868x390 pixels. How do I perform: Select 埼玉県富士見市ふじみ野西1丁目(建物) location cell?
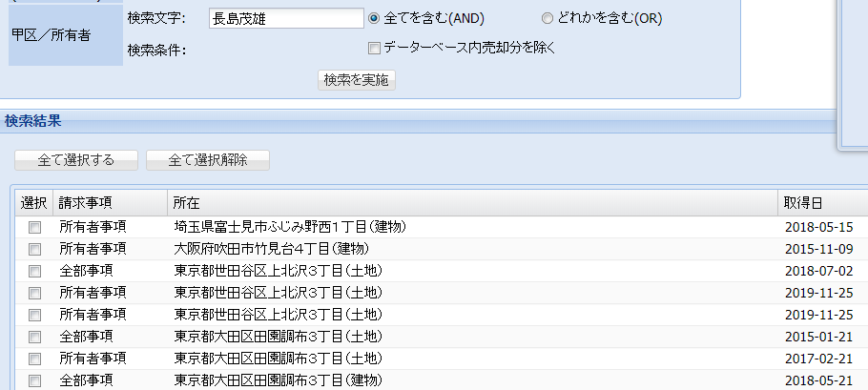(x=290, y=227)
